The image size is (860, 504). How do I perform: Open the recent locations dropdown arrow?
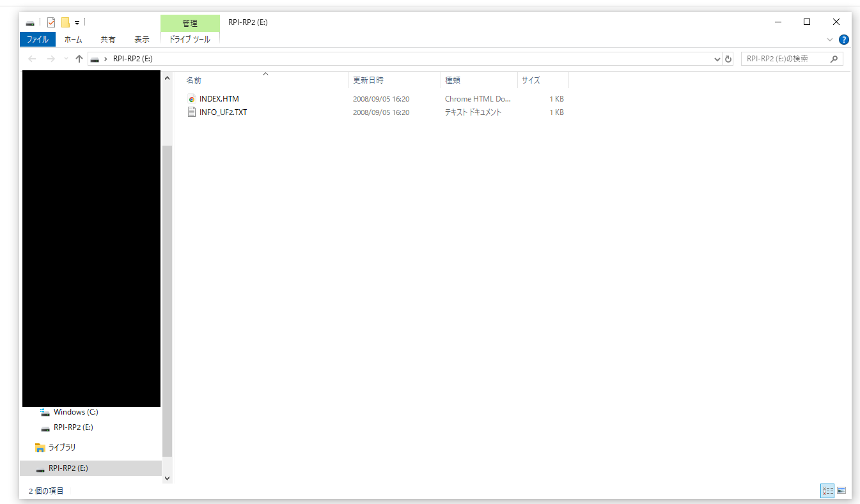[66, 59]
